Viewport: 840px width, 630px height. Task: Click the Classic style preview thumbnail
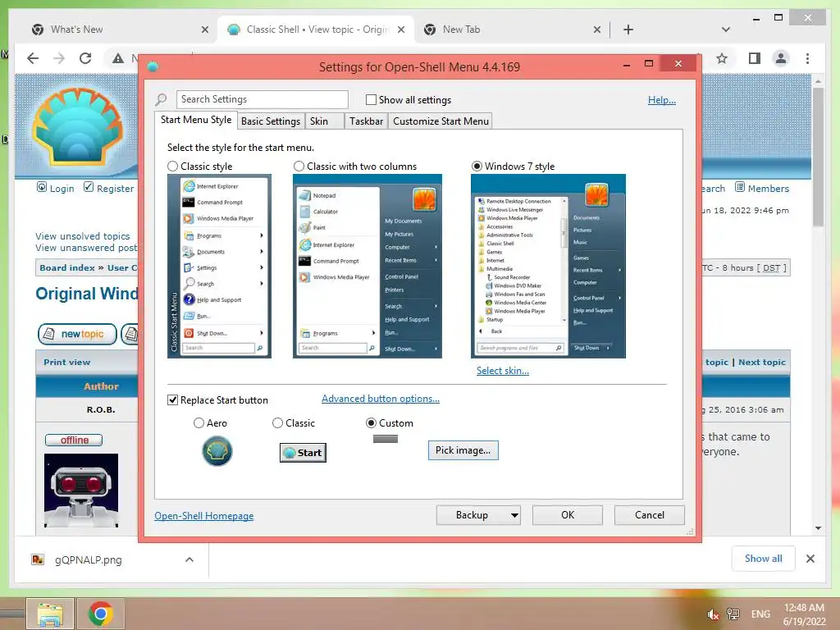point(219,267)
